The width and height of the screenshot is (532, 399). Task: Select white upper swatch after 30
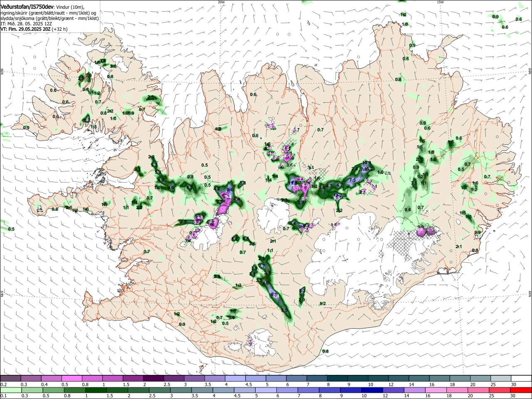[520, 379]
